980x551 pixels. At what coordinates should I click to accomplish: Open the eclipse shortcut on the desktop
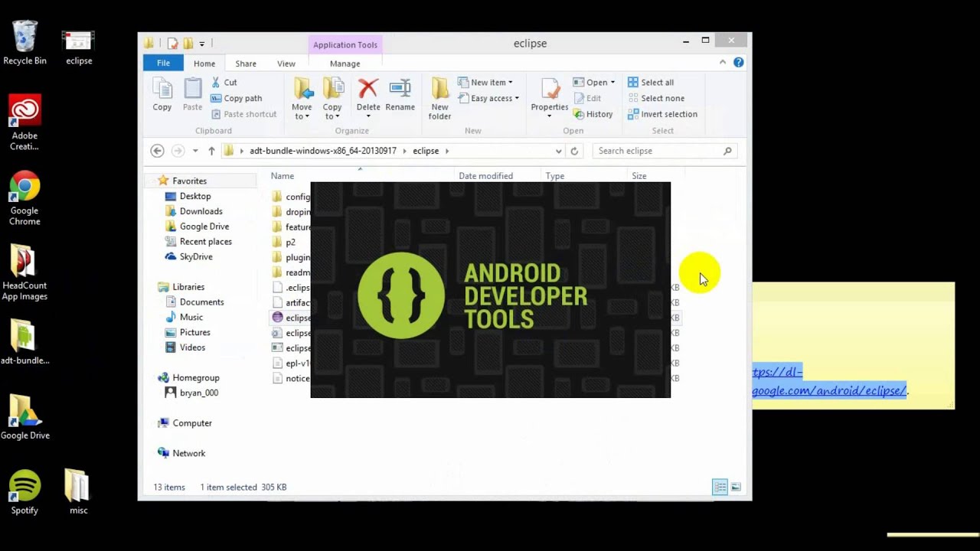(79, 47)
